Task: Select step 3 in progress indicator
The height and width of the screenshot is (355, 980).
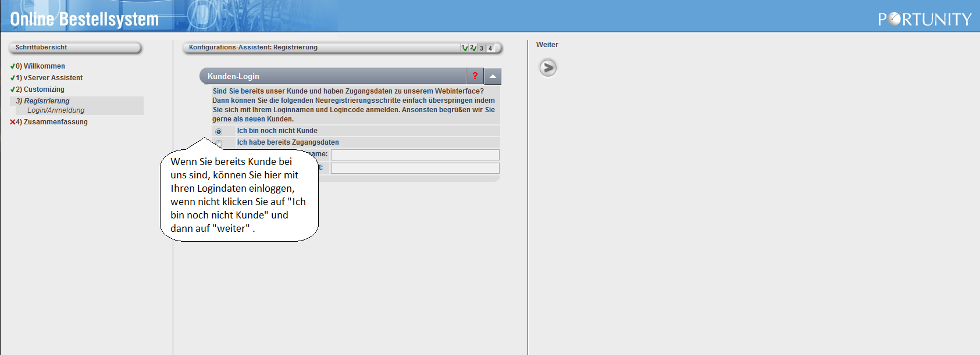Action: 482,48
